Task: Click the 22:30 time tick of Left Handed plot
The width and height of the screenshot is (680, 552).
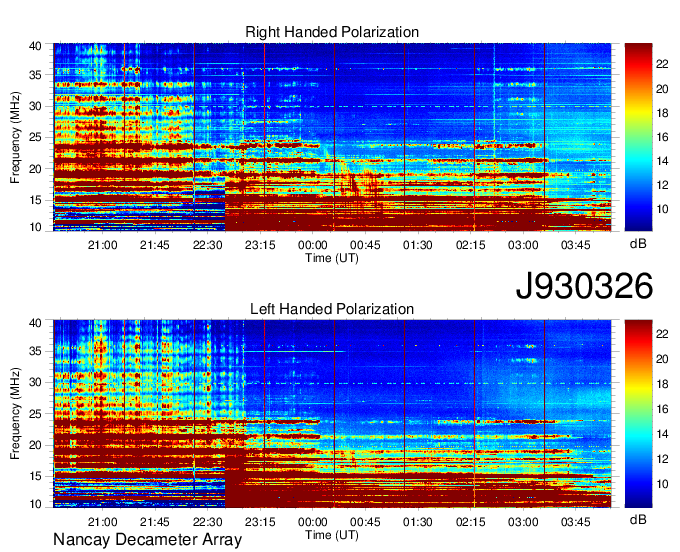Action: (x=207, y=522)
